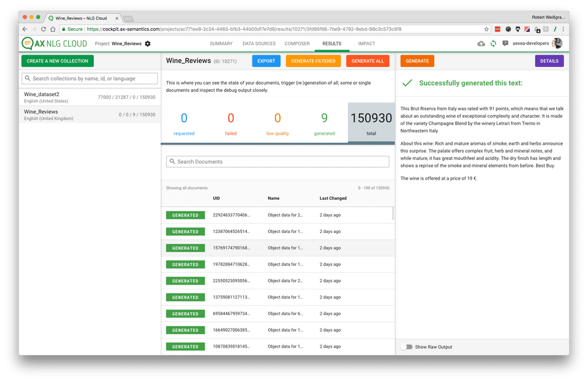Click the document list scrollbar
Screen dimensions: 588x382
[393, 213]
